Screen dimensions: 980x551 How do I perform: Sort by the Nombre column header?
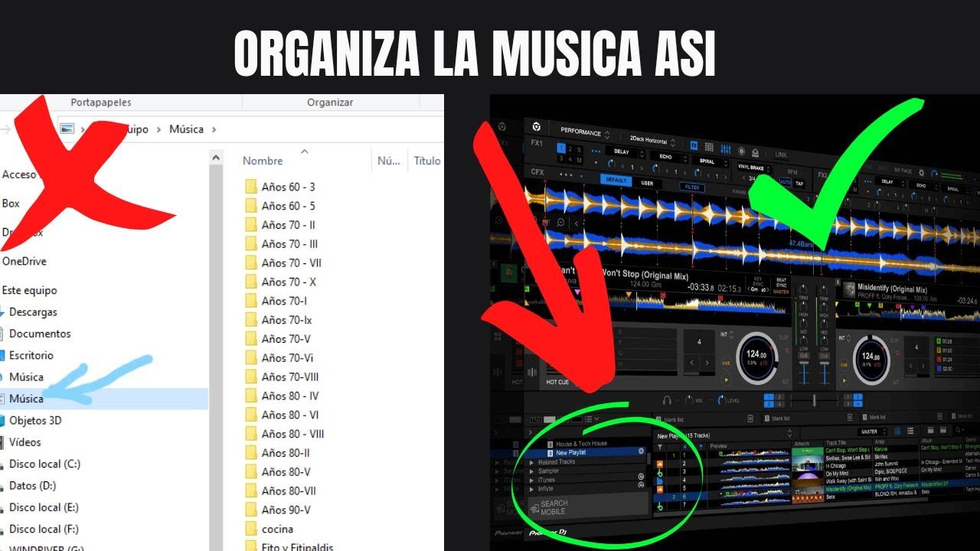click(263, 161)
